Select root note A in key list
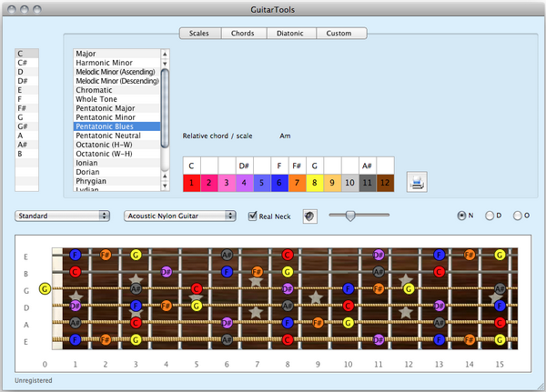The width and height of the screenshot is (546, 392). point(26,136)
